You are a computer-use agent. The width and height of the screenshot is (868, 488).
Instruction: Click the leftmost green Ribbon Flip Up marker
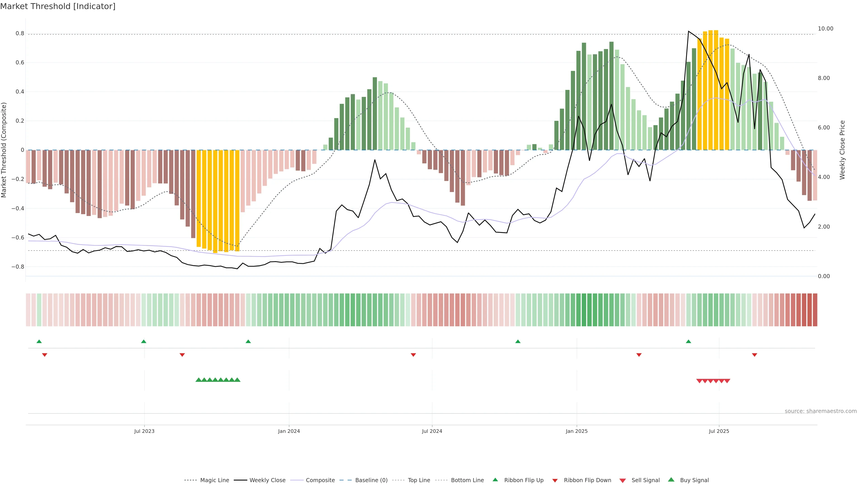[x=39, y=342]
